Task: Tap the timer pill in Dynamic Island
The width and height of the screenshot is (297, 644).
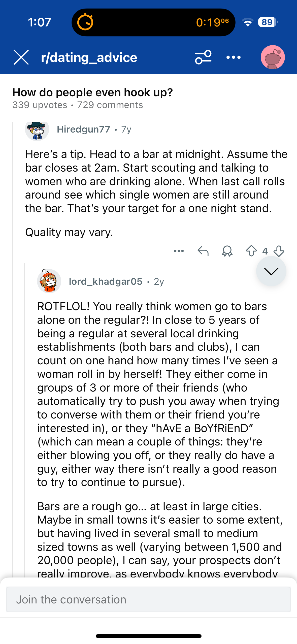Action: [153, 22]
